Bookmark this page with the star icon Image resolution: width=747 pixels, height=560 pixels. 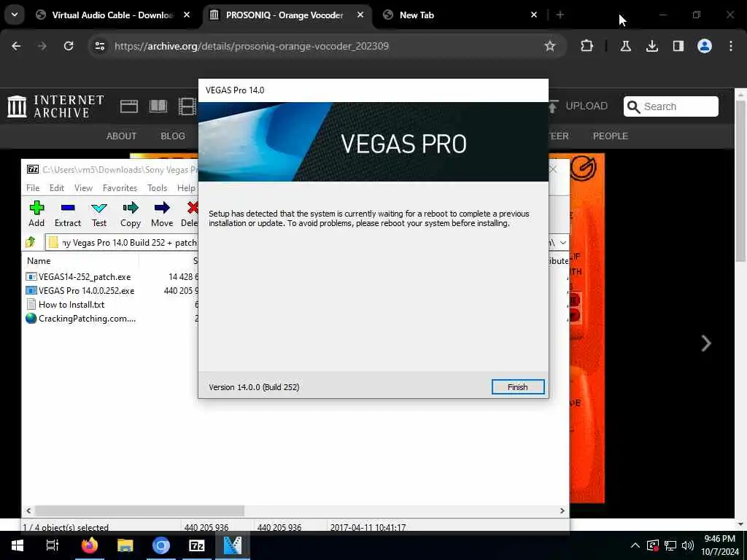coord(550,46)
